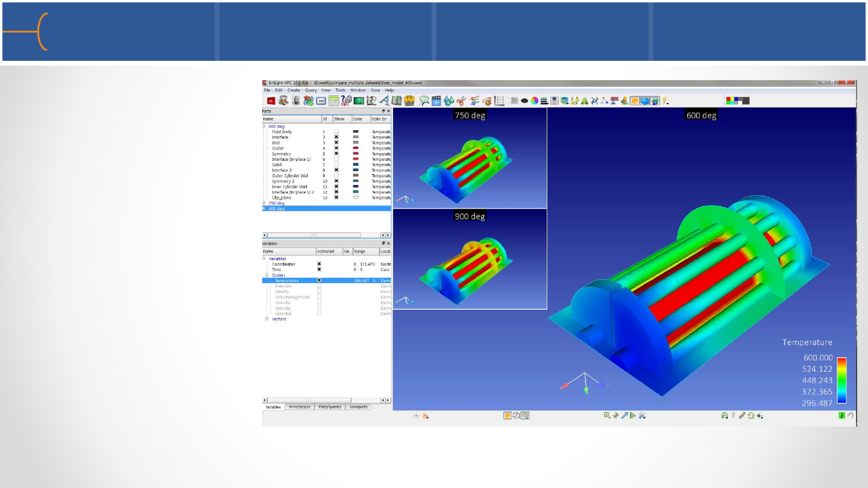Click the color swatch for Clip_plane
Viewport: 868px width, 488px height.
point(356,197)
